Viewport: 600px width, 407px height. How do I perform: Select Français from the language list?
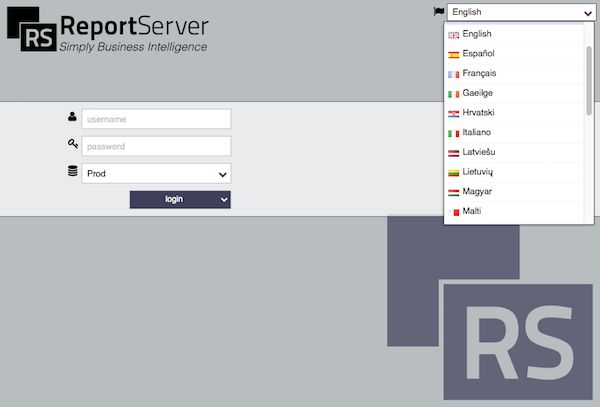514,73
